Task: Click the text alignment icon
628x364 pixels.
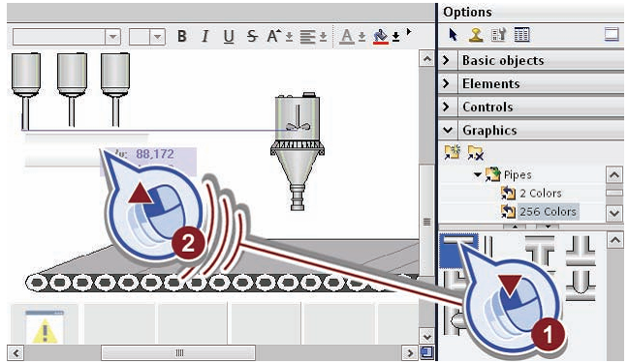Action: click(x=307, y=37)
